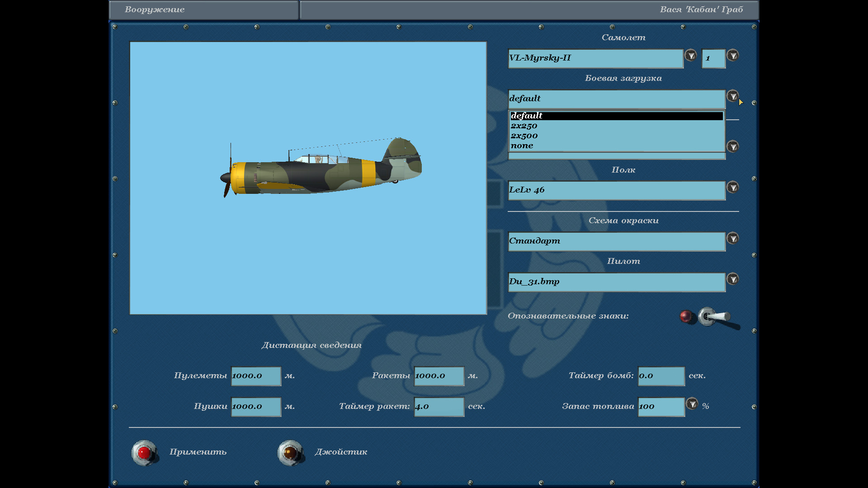Screen dimensions: 868x488
Task: Expand the pilot Du_31.bmp dropdown arrow
Action: 732,279
